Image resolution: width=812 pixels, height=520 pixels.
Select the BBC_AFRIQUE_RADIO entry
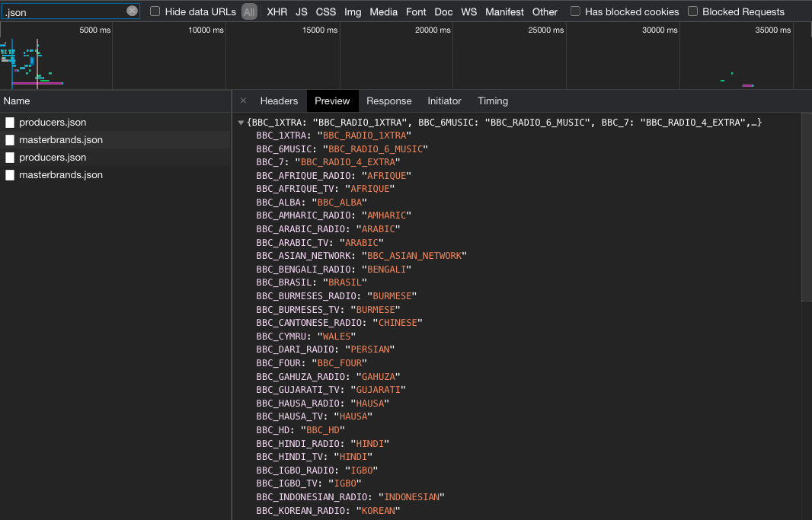334,176
